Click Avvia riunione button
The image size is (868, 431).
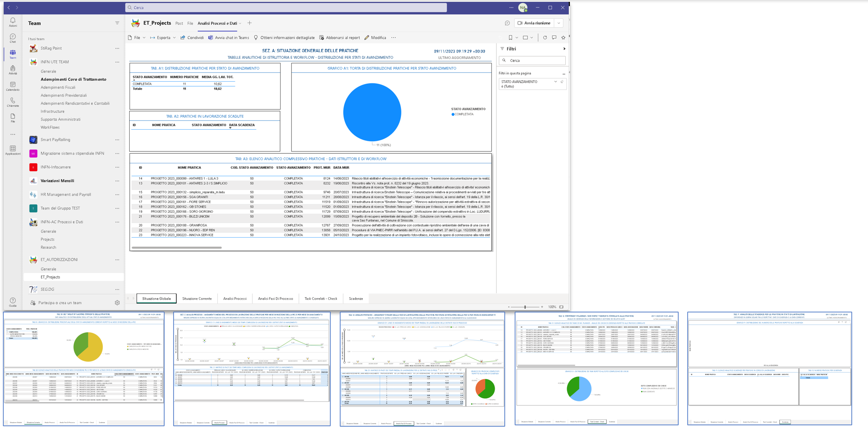pyautogui.click(x=534, y=23)
